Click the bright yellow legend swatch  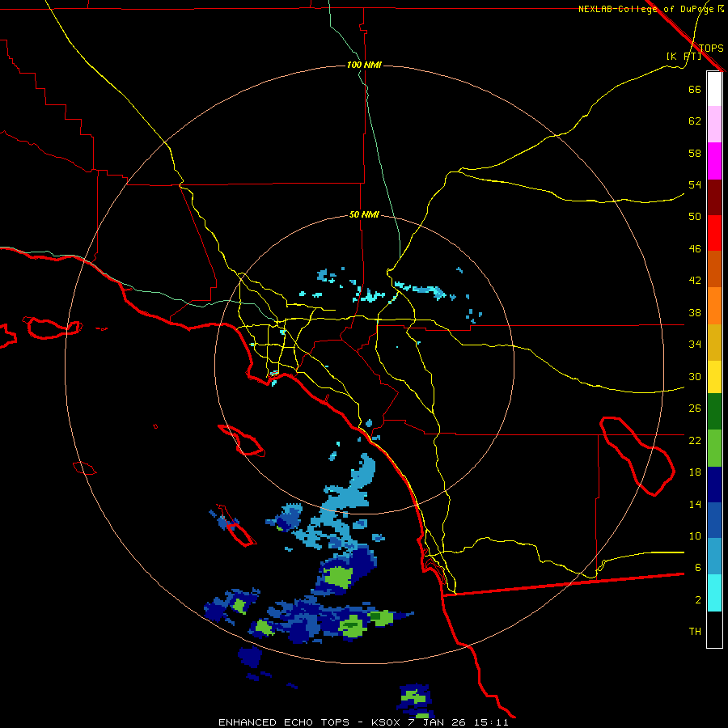[714, 376]
